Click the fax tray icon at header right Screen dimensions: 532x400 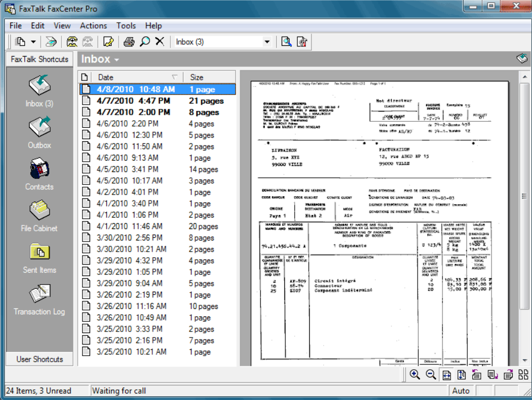point(522,58)
